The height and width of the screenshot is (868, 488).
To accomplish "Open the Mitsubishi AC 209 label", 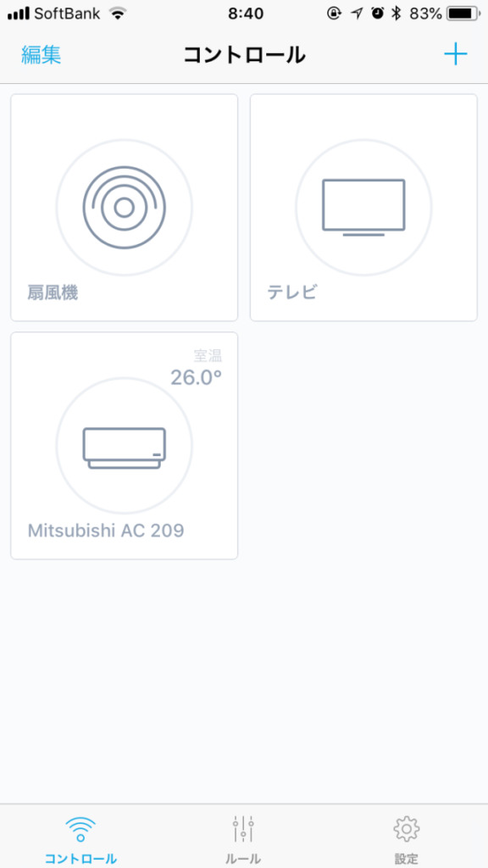I will coord(106,531).
